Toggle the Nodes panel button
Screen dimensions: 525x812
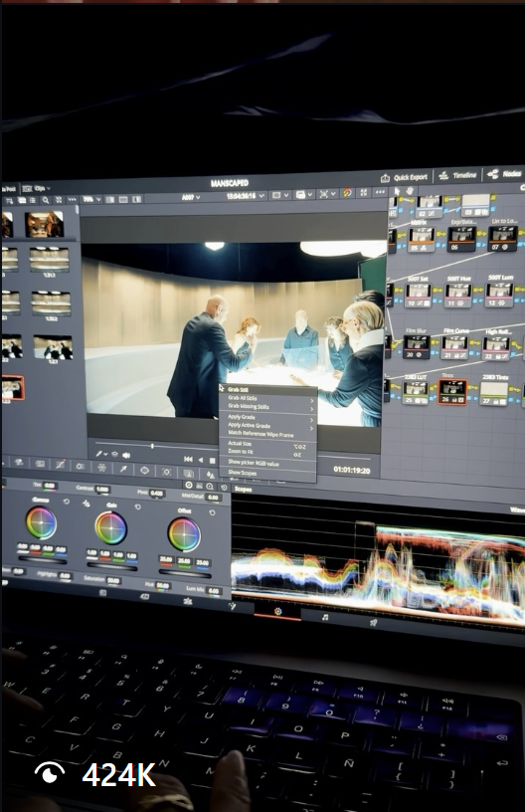tap(504, 174)
